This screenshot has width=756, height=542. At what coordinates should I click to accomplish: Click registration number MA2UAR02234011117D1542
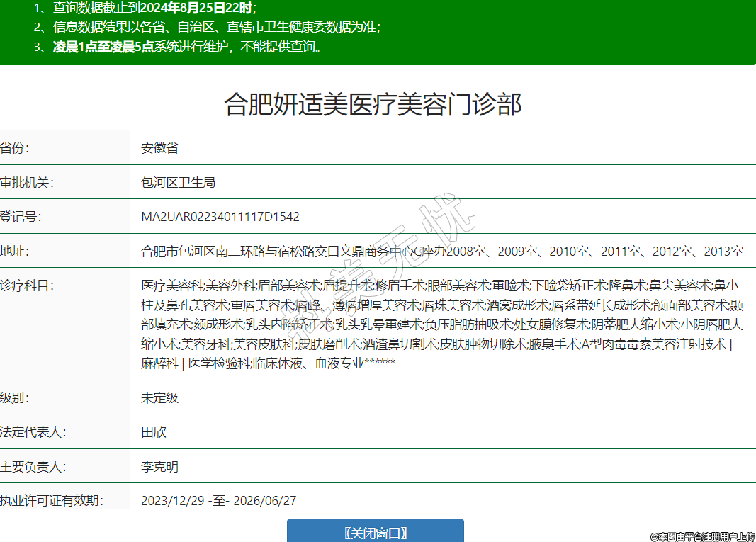point(220,217)
